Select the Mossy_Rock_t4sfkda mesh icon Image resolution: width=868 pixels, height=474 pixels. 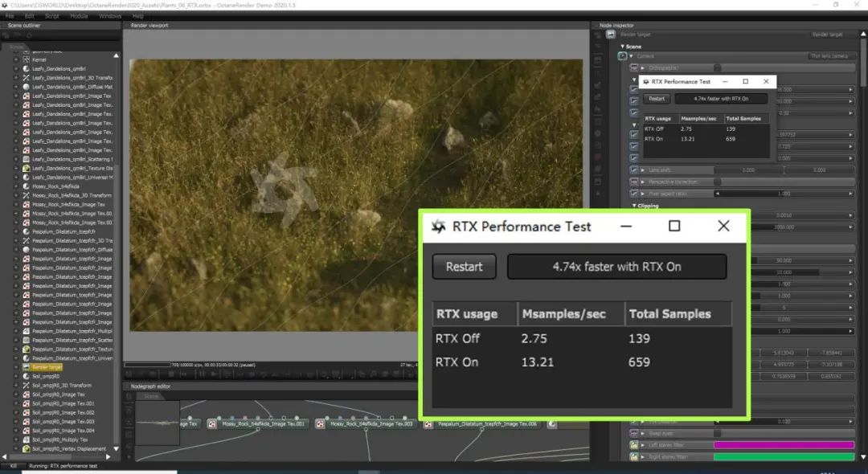(x=26, y=186)
